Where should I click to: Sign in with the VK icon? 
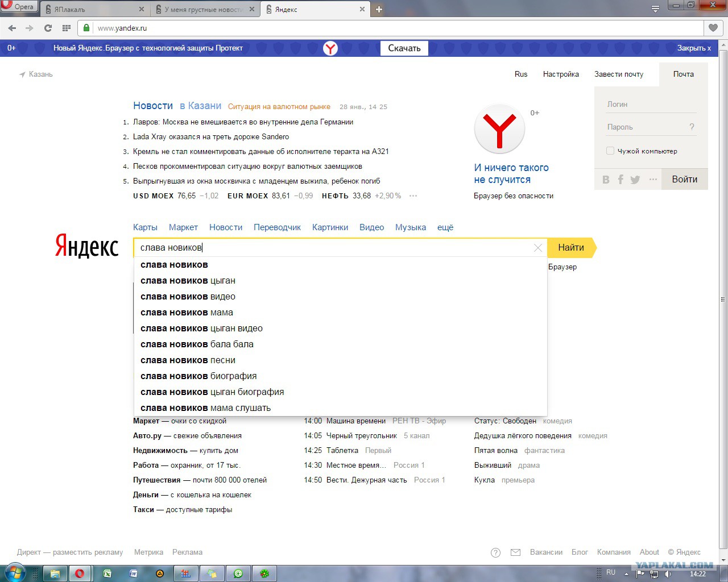pos(606,180)
